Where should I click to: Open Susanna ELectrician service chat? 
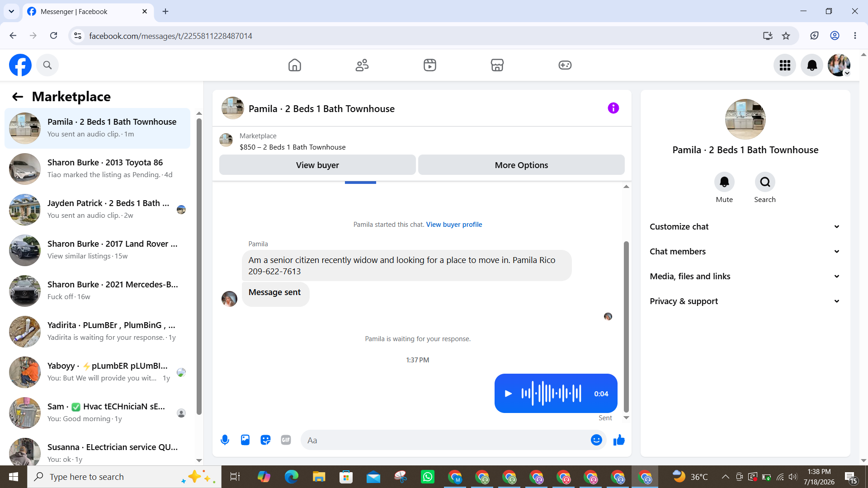click(x=97, y=452)
